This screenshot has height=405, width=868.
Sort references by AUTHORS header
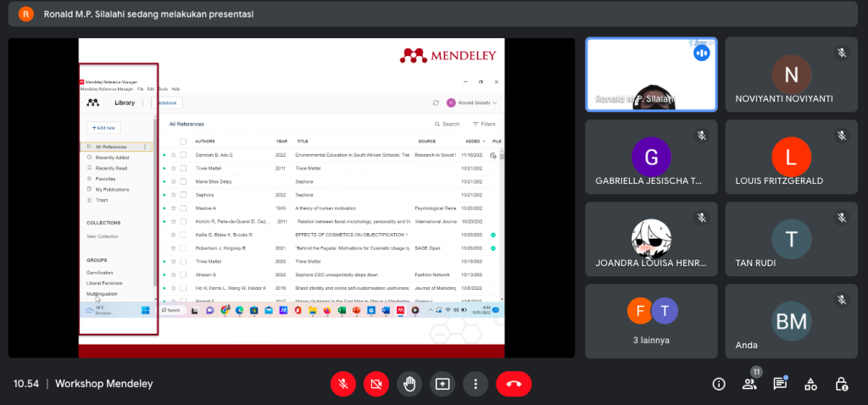[205, 141]
